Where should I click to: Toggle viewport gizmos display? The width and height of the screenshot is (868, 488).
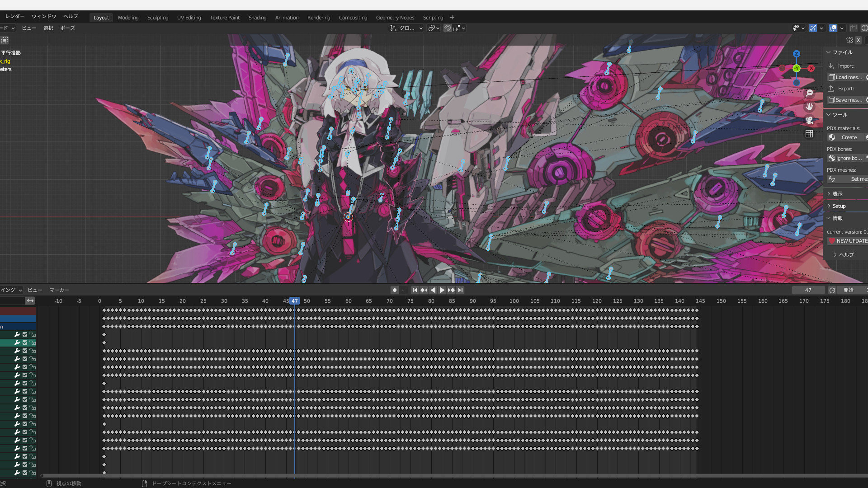tap(813, 28)
